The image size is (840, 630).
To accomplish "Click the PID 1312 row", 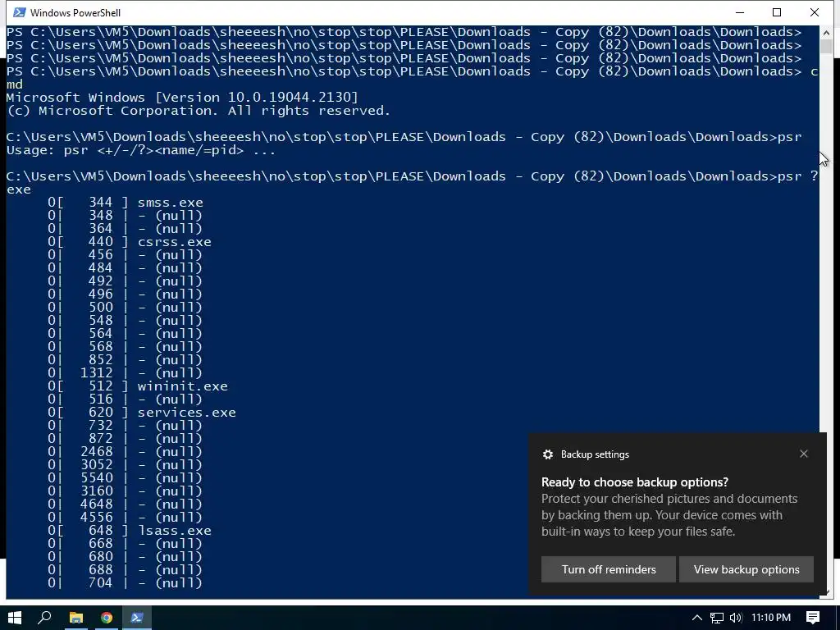I will pyautogui.click(x=125, y=373).
